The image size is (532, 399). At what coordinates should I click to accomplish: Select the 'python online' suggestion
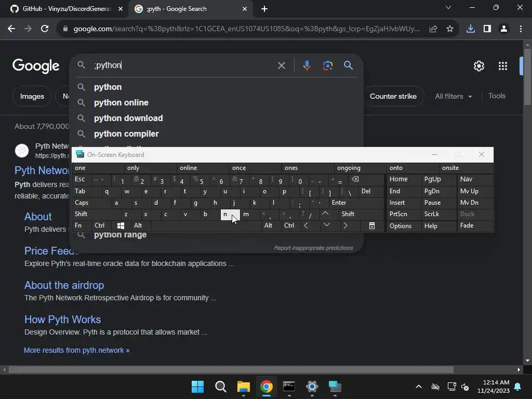click(x=217, y=103)
